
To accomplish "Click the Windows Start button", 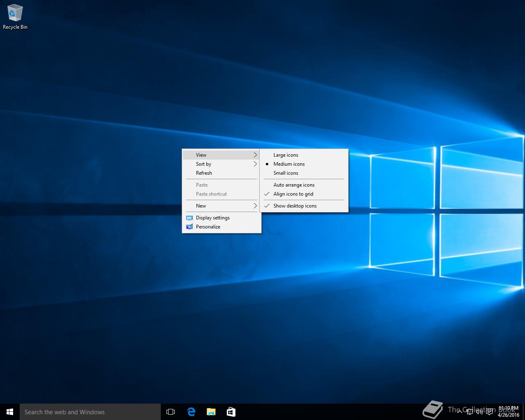I will coord(10,412).
